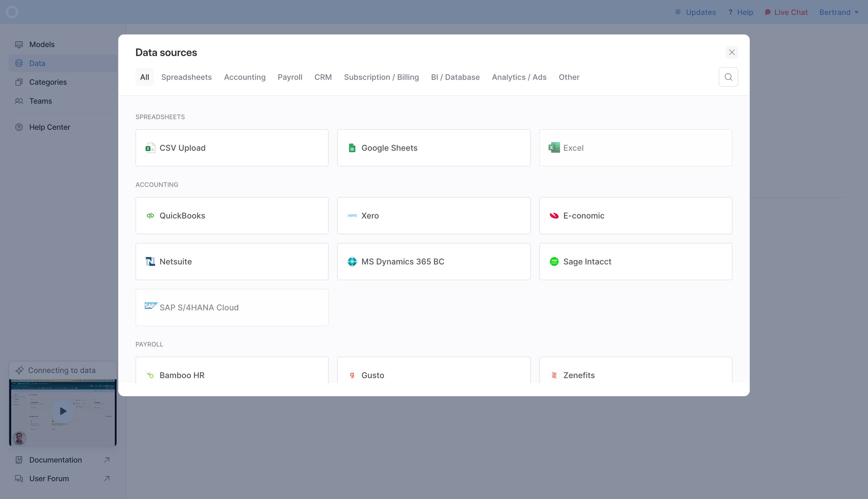Viewport: 868px width, 499px height.
Task: Choose the SAP S/4HANA Cloud source
Action: click(232, 307)
